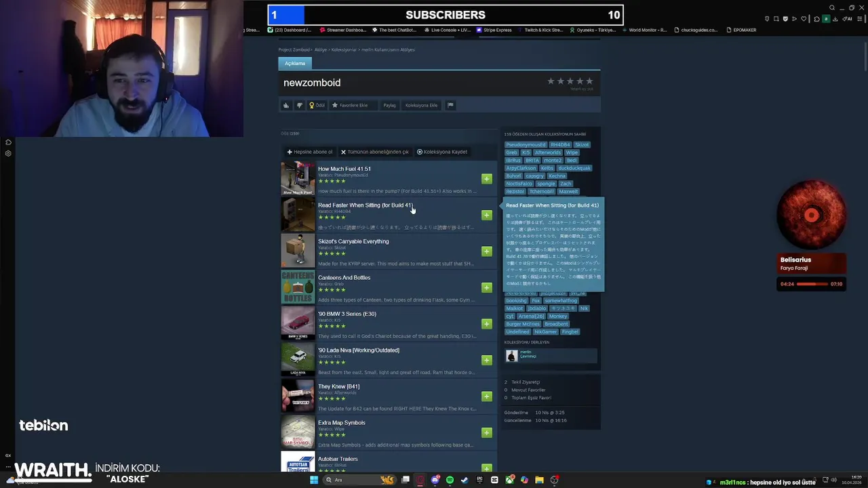The height and width of the screenshot is (488, 868).
Task: Click settings gear icon below webcam
Action: 8,153
